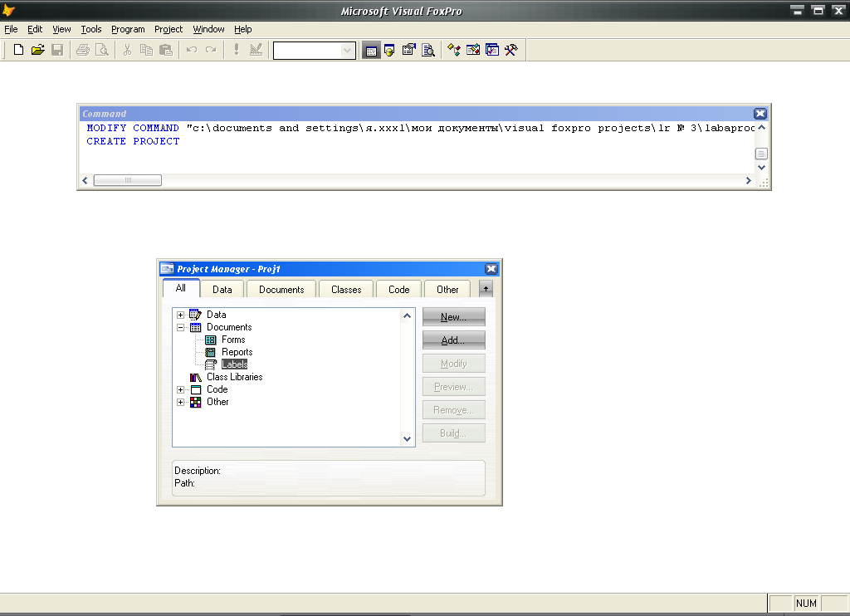Click the Command window vertical scroll down arrow

point(762,168)
